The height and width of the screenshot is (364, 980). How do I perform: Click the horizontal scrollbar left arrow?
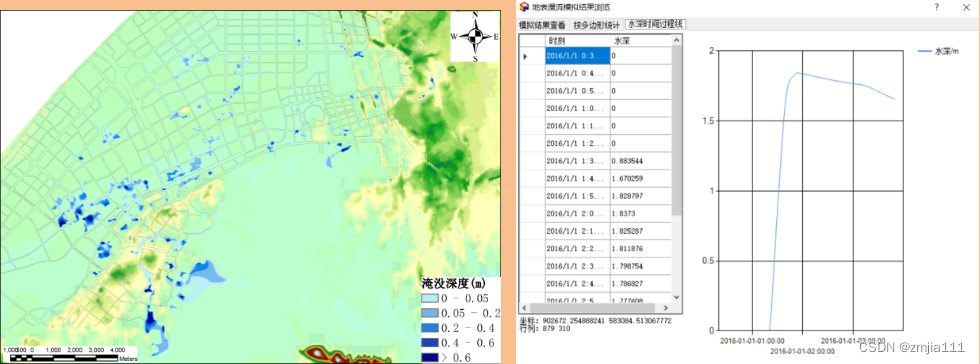click(x=524, y=308)
